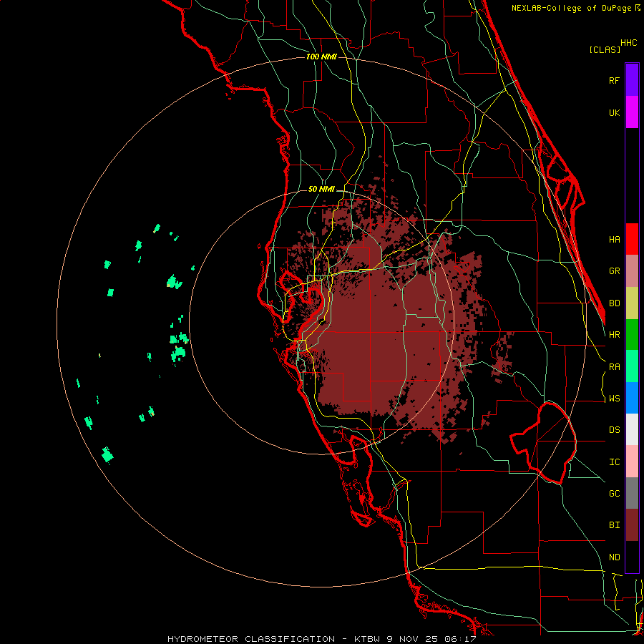Image resolution: width=644 pixels, height=644 pixels.
Task: Click the IC legend label
Action: 615,462
